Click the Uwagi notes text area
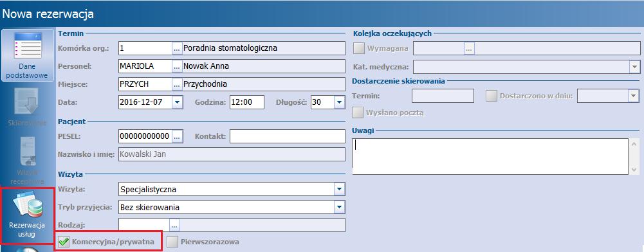 [490, 156]
